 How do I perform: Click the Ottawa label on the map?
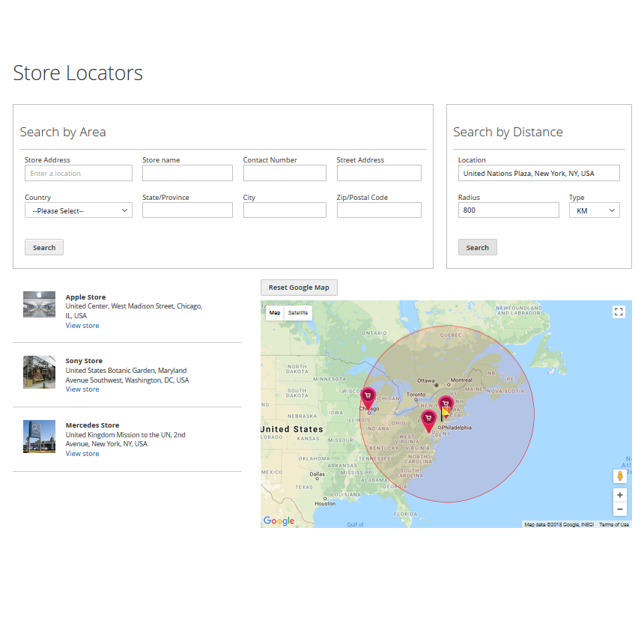[x=425, y=380]
